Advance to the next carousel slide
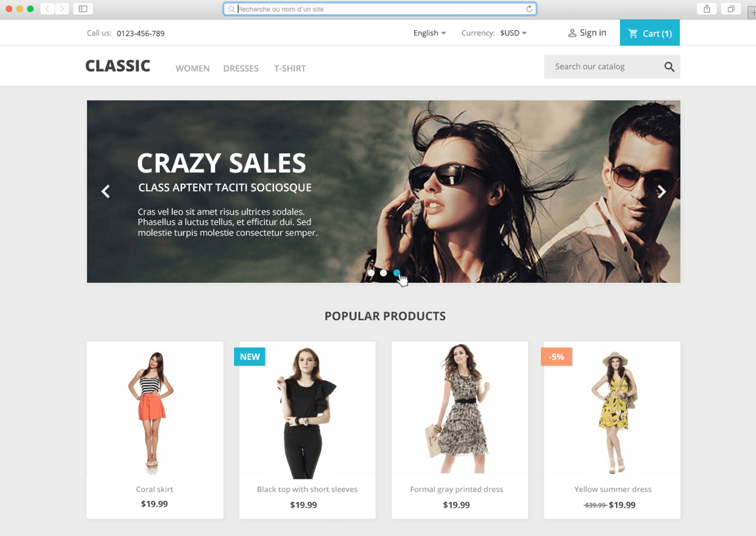 pos(661,191)
